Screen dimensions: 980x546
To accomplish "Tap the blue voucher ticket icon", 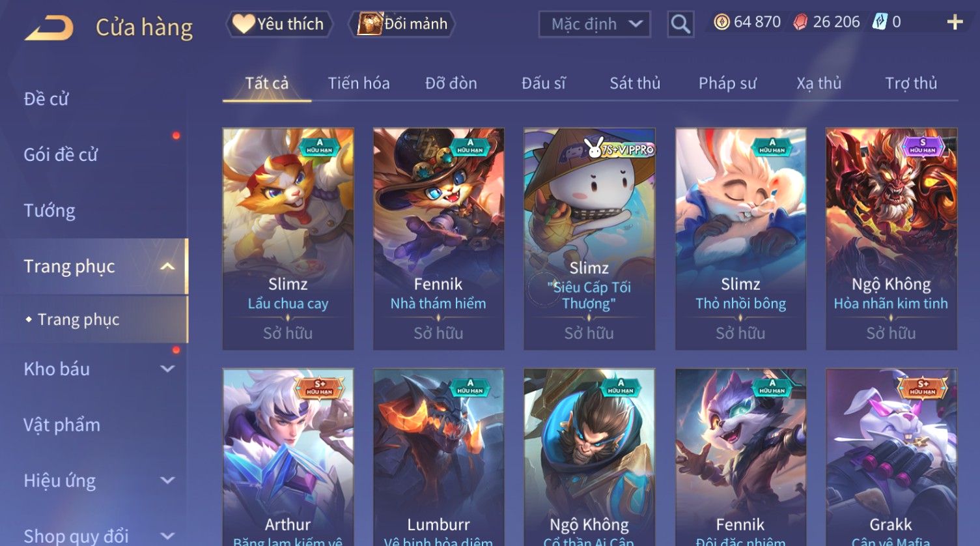I will click(x=880, y=22).
